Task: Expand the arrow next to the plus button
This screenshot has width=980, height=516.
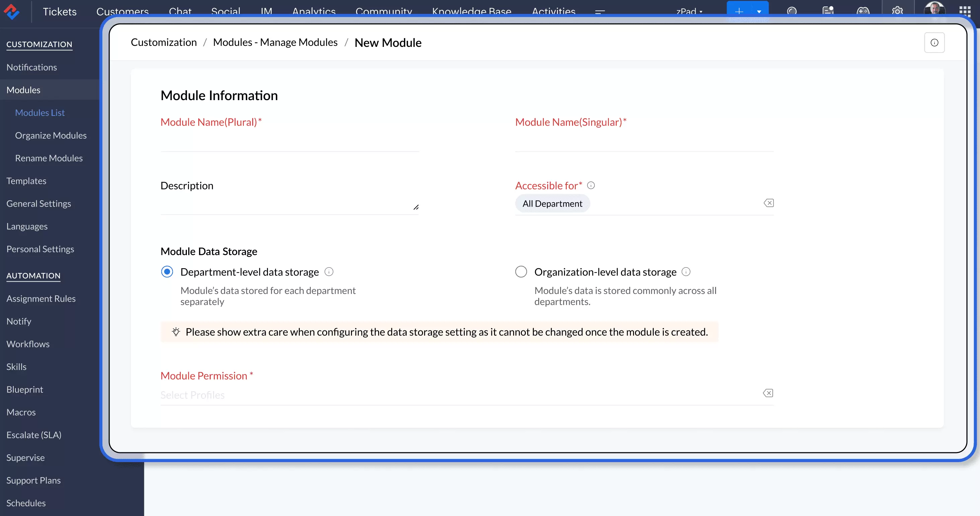Action: (x=759, y=11)
